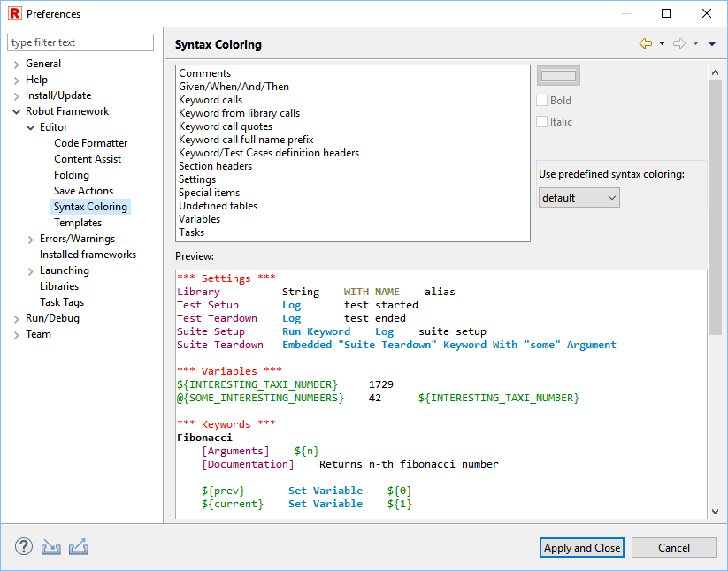Select Given/When/And/Then in the list

[234, 87]
